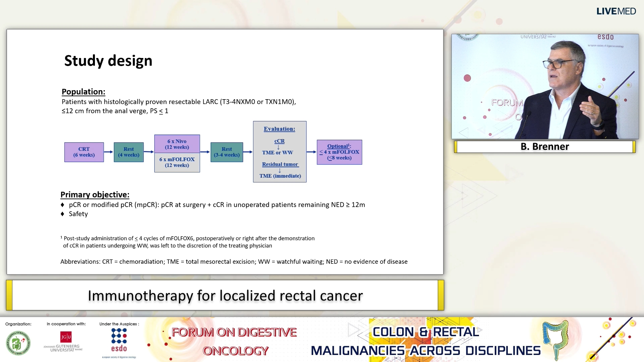Image resolution: width=644 pixels, height=362 pixels.
Task: Click the 6 x mFOLFOX (12 weeks) box
Action: 177,163
